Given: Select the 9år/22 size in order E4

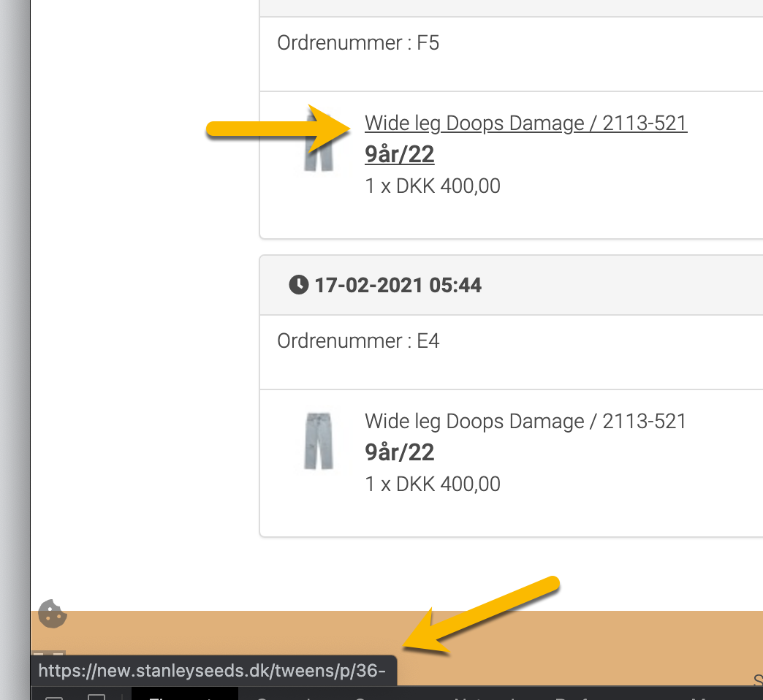Looking at the screenshot, I should pos(399,453).
